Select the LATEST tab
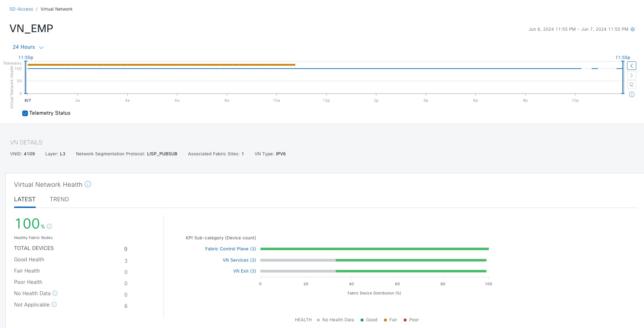The width and height of the screenshot is (644, 328). point(25,199)
